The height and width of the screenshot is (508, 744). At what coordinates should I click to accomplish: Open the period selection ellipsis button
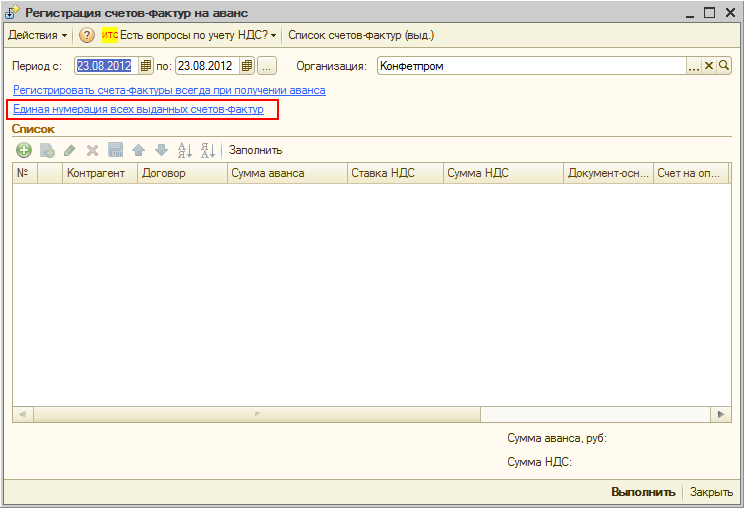pos(267,66)
